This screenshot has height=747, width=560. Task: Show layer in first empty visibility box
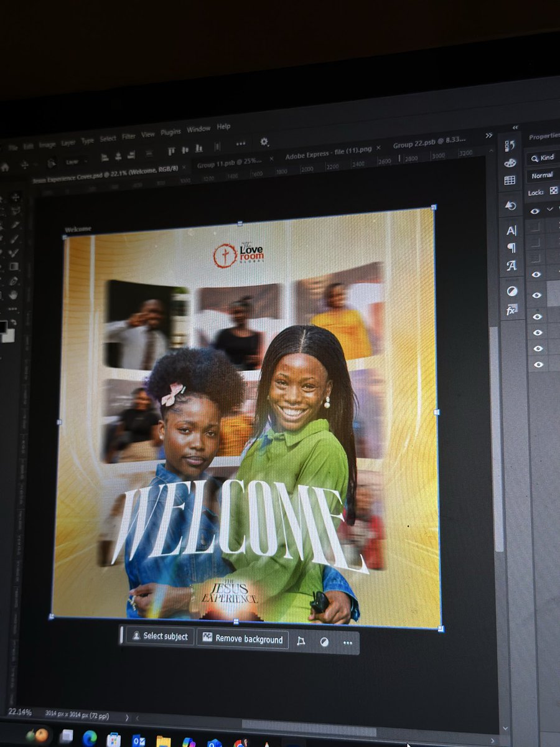click(536, 227)
